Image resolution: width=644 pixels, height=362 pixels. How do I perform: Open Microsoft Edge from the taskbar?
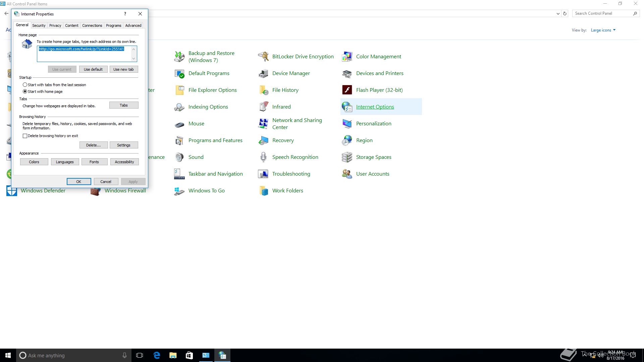coord(157,355)
